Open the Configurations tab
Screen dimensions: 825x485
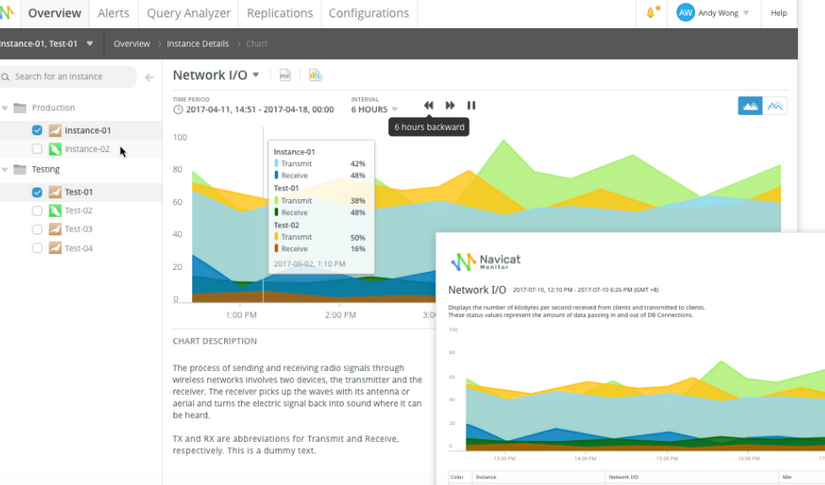click(368, 13)
